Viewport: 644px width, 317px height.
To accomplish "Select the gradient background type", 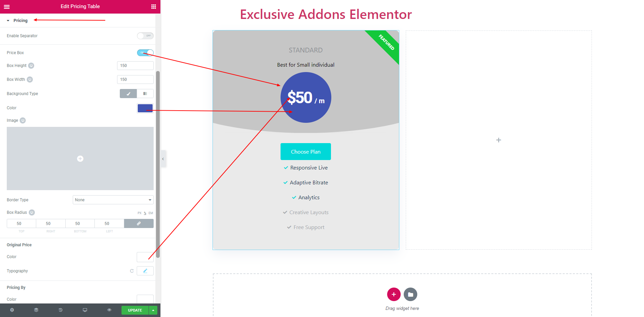I will (145, 94).
